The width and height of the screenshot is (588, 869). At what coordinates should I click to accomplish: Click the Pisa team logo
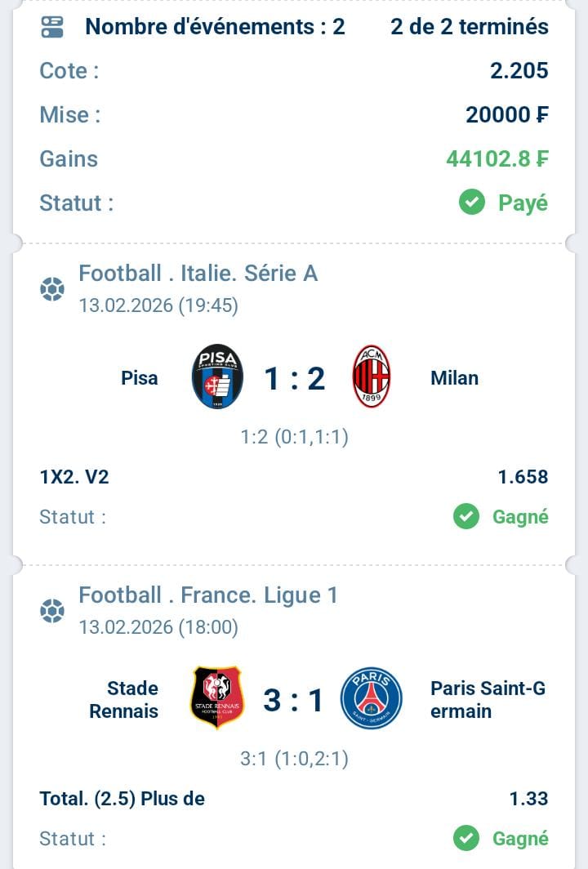pyautogui.click(x=217, y=377)
